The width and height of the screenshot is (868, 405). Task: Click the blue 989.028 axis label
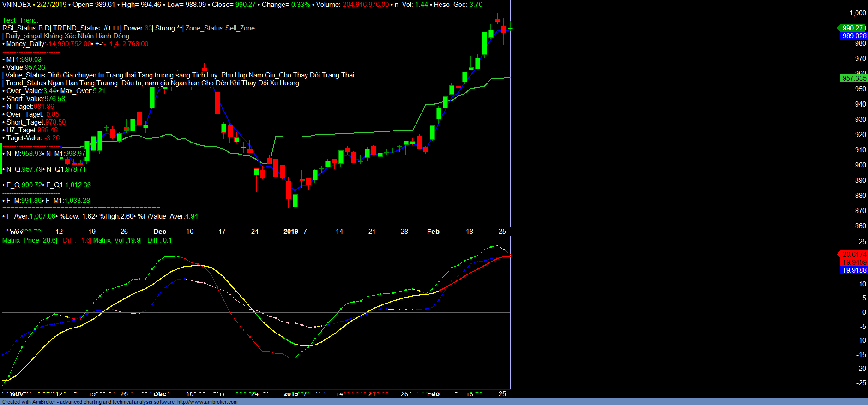tap(854, 36)
